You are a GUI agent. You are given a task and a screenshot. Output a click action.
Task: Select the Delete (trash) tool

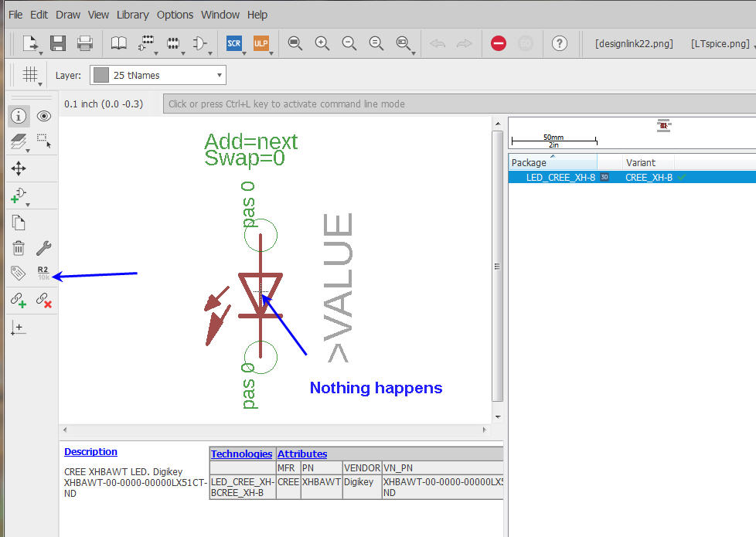pos(18,248)
